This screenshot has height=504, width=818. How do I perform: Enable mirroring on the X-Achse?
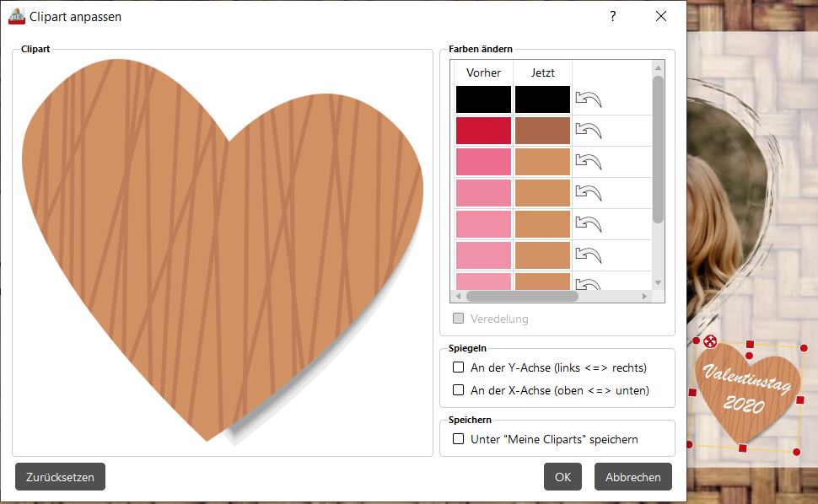[459, 390]
